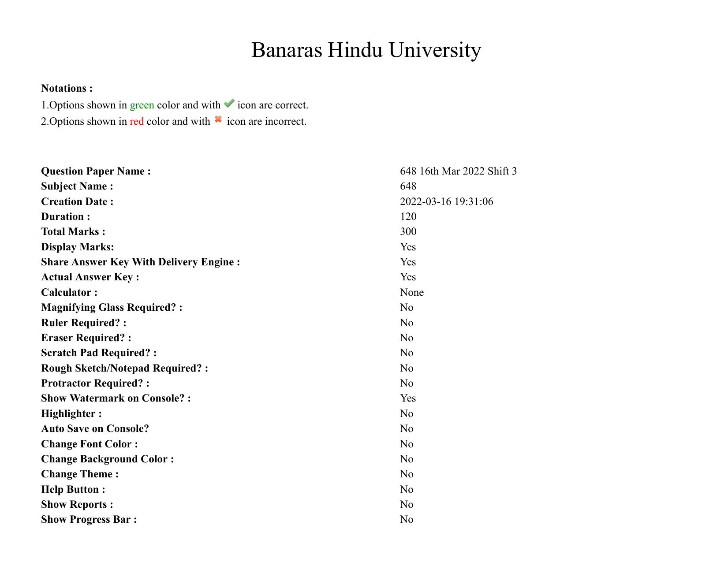Click the red colored word 'red'
This screenshot has height=562, width=728.
pos(136,122)
